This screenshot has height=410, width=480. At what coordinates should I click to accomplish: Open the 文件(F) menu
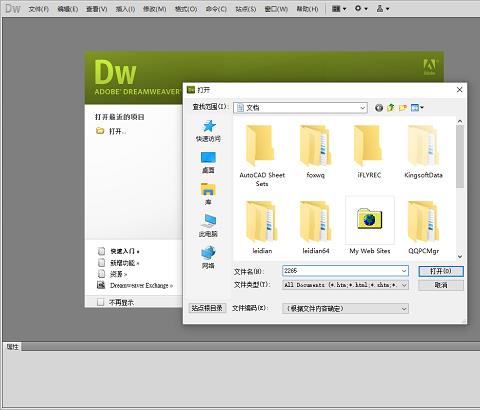pos(38,9)
